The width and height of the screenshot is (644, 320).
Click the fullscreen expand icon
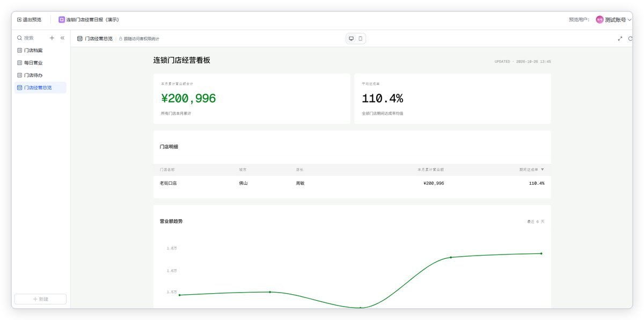click(620, 38)
